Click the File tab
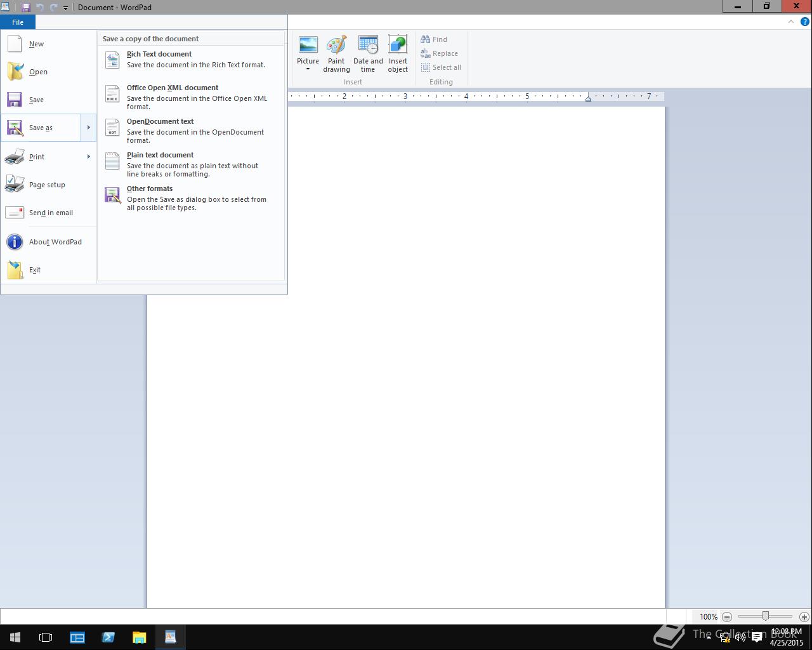 click(18, 22)
